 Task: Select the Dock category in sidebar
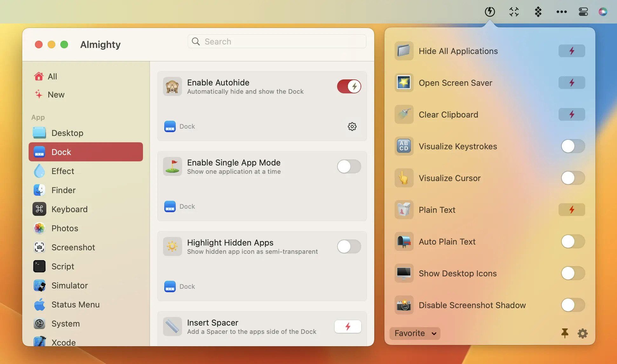coord(86,152)
